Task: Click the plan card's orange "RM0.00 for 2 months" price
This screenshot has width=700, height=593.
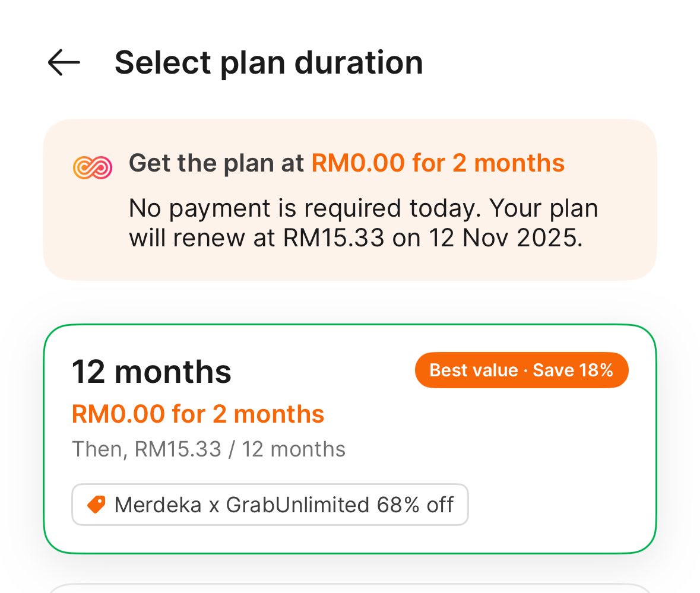Action: pos(198,414)
